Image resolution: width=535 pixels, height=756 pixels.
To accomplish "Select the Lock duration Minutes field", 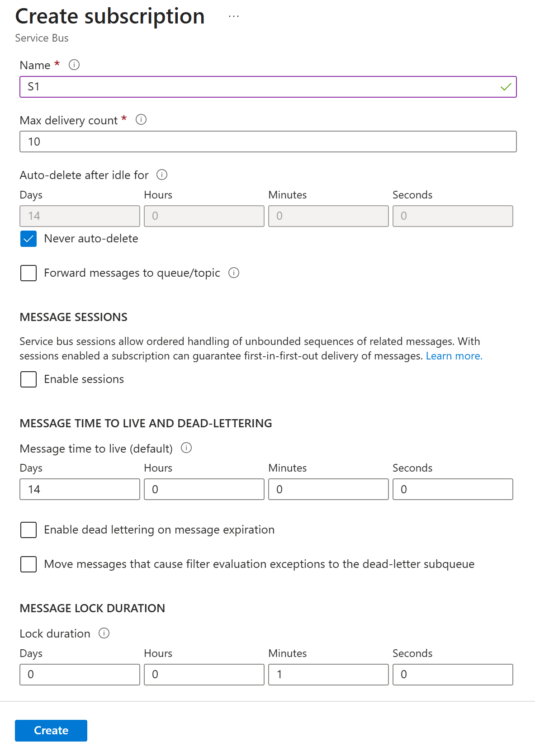I will 328,674.
